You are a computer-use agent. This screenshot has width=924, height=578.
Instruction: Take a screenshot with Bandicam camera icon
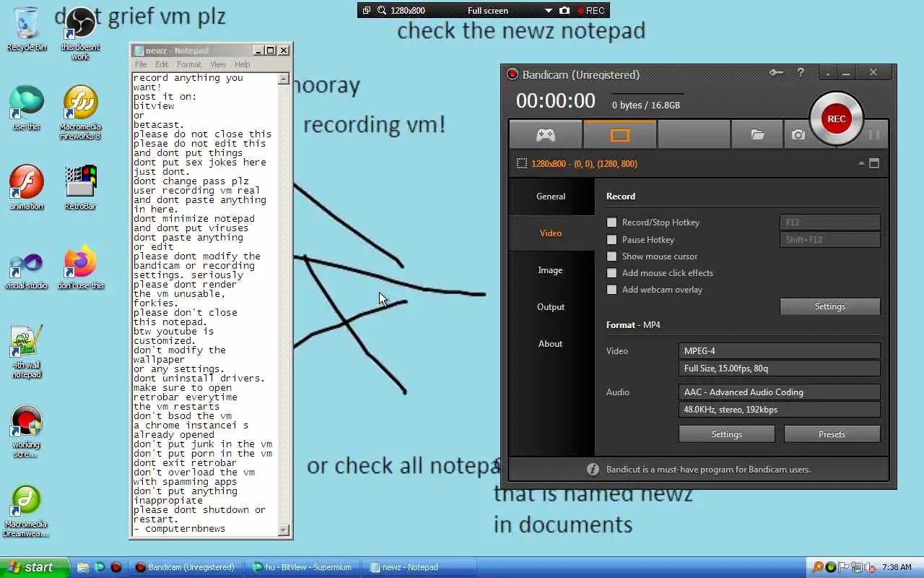coord(798,134)
